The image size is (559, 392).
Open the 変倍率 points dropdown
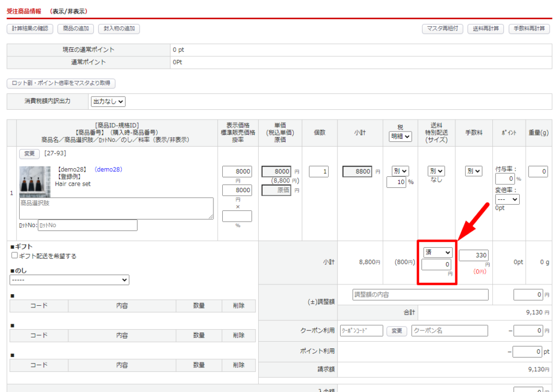pyautogui.click(x=507, y=199)
